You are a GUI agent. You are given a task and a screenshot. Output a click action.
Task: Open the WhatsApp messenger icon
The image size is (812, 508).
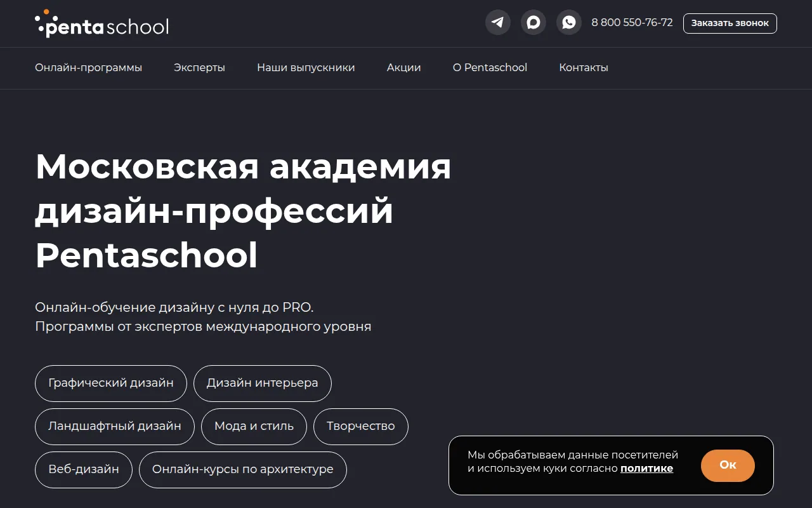(x=569, y=23)
